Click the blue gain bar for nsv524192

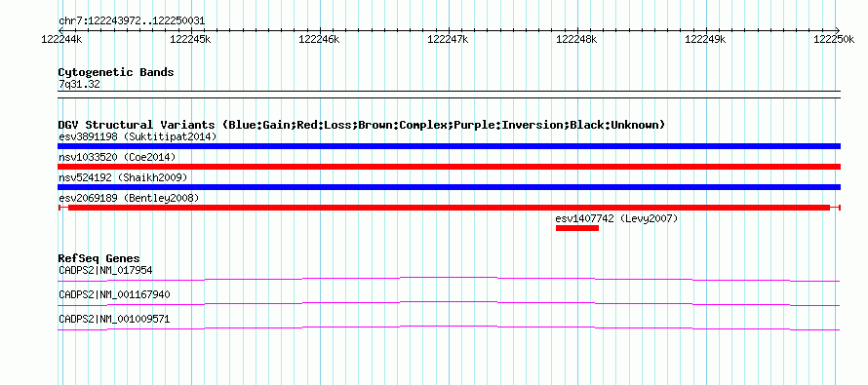point(449,187)
